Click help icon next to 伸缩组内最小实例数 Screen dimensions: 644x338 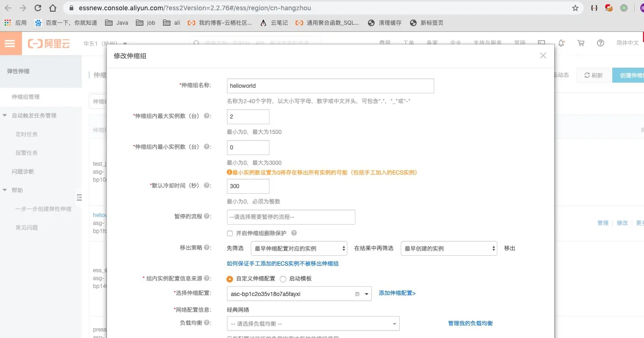coord(207,147)
